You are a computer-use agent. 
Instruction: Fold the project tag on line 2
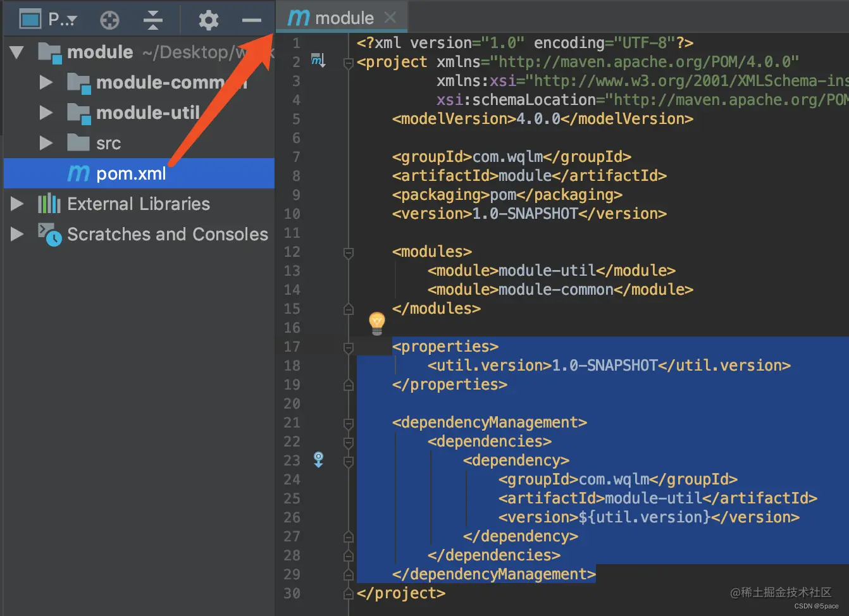[x=348, y=63]
